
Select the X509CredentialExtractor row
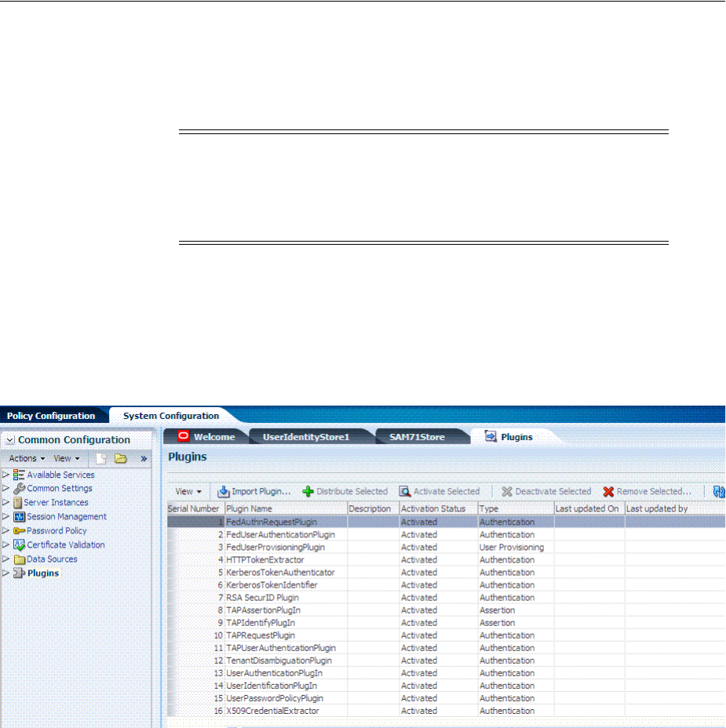coord(446,710)
